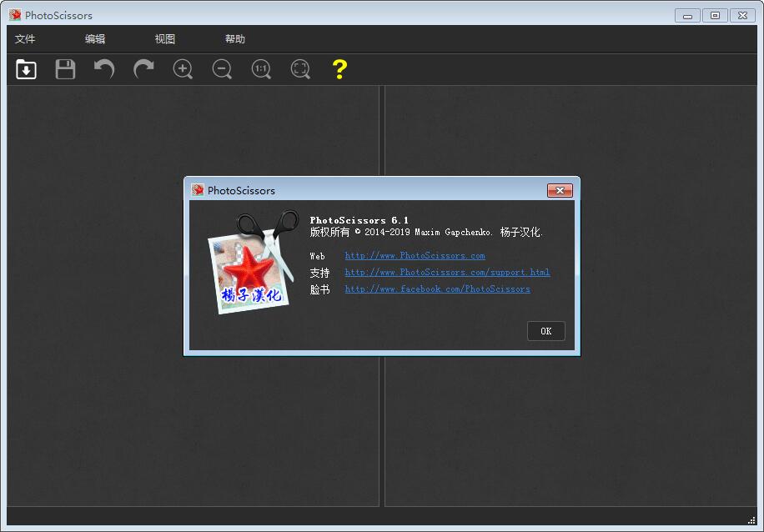This screenshot has height=532, width=764.
Task: Open the 编辑 menu
Action: [x=95, y=39]
